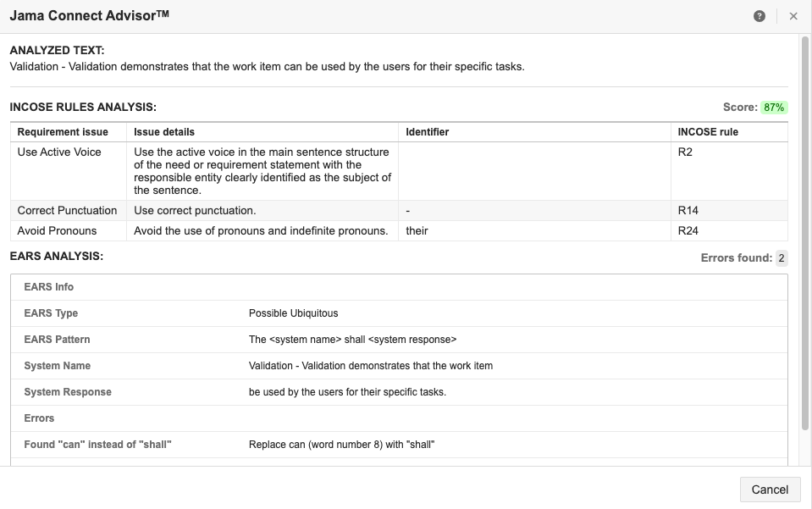Select the Requirement issue column header
The height and width of the screenshot is (509, 812).
coord(63,132)
